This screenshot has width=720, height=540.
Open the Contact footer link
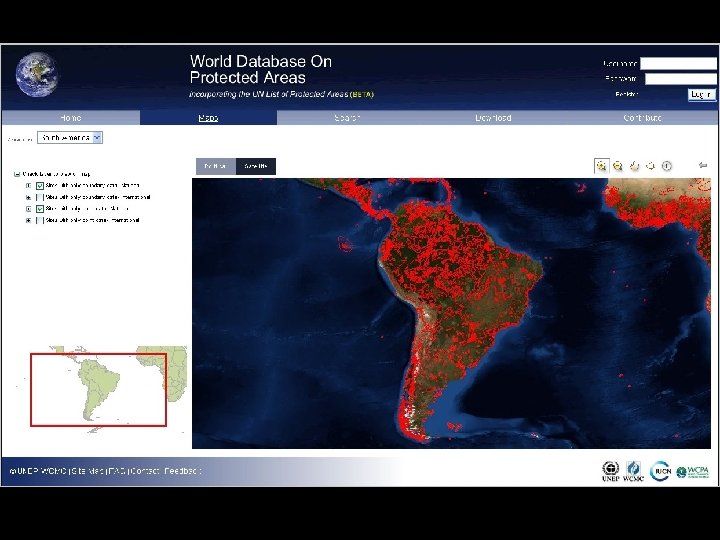click(x=144, y=471)
